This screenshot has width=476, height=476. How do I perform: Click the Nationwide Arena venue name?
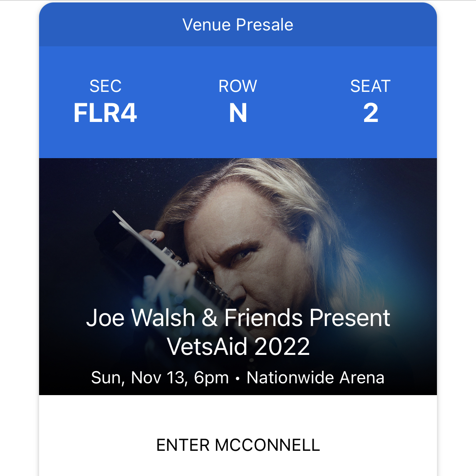coord(315,378)
